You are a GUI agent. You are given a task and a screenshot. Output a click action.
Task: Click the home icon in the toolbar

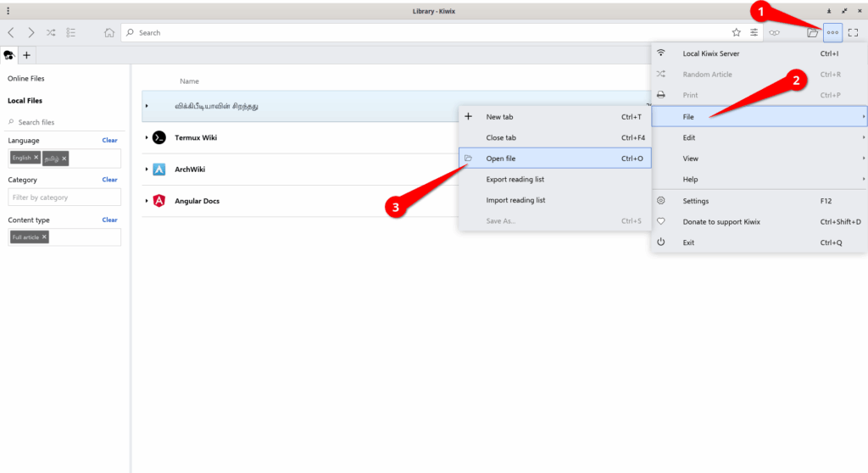point(109,33)
